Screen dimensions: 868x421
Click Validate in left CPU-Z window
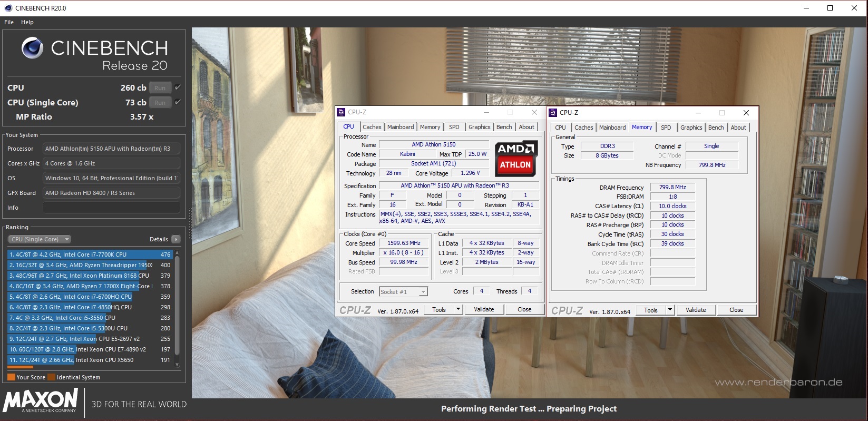[x=484, y=309]
